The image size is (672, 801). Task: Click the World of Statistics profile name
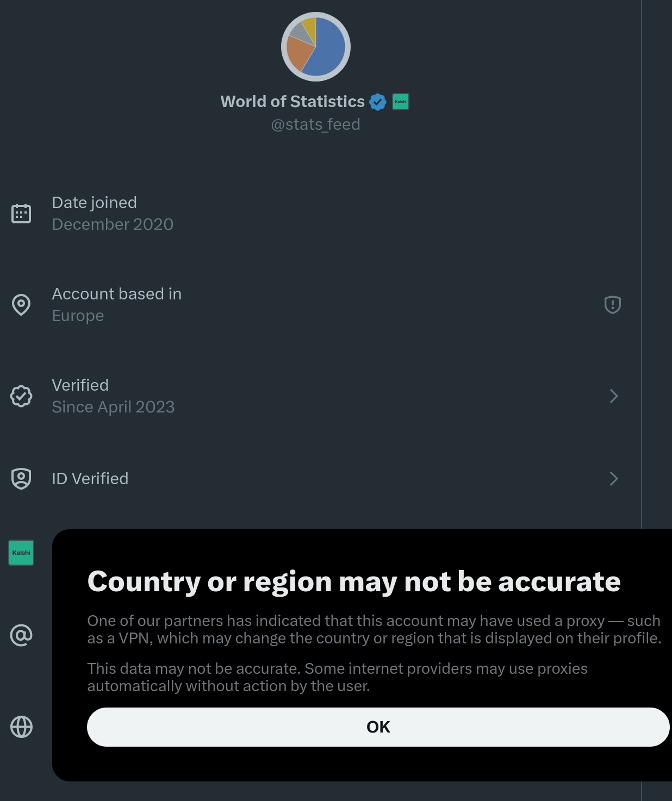(x=293, y=102)
